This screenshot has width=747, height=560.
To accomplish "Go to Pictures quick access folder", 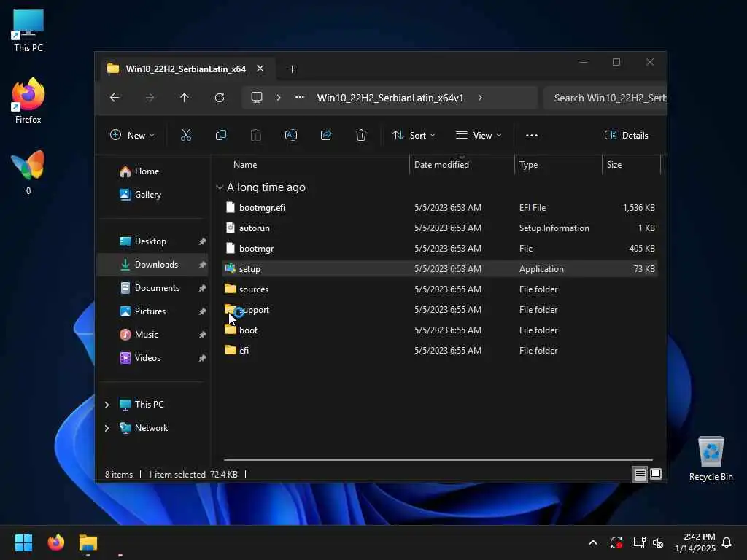I will pos(150,311).
